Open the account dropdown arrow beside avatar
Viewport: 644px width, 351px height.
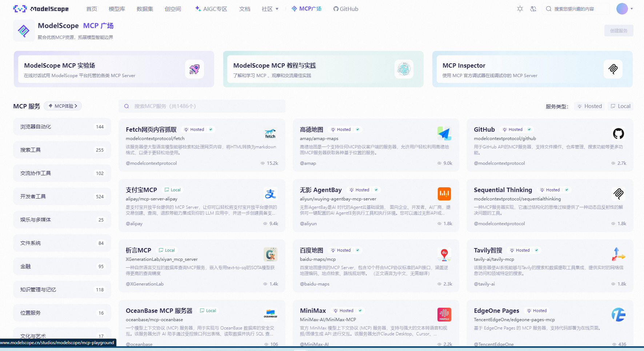(x=632, y=9)
